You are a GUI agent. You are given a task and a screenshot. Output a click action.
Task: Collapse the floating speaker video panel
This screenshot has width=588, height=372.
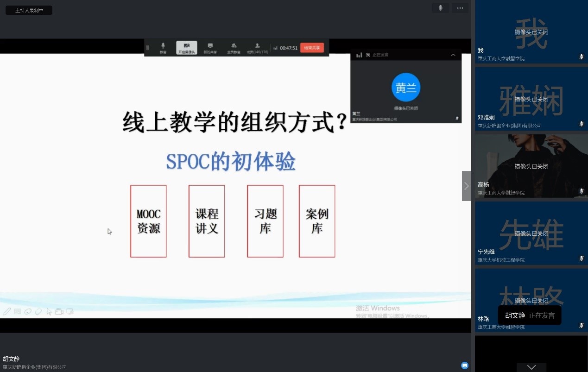coord(453,55)
